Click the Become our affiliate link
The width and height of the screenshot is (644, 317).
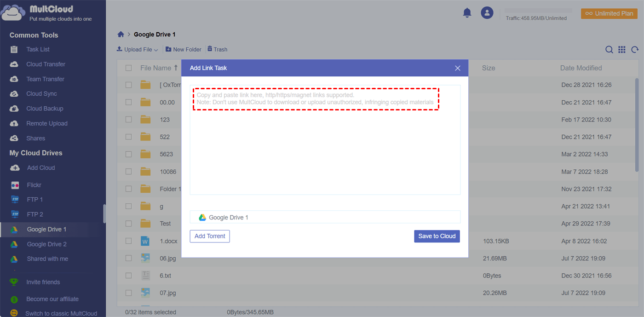click(52, 299)
